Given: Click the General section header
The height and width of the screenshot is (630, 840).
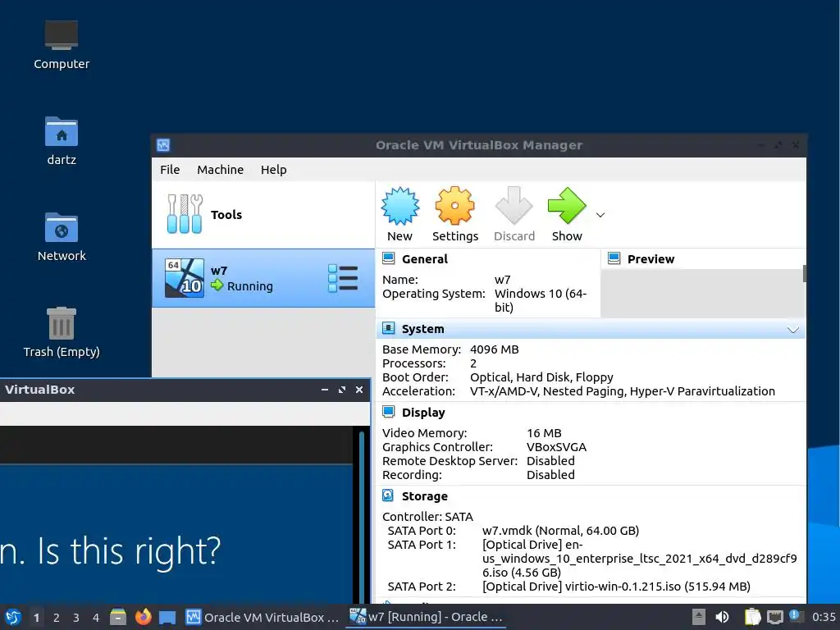Looking at the screenshot, I should coord(424,259).
